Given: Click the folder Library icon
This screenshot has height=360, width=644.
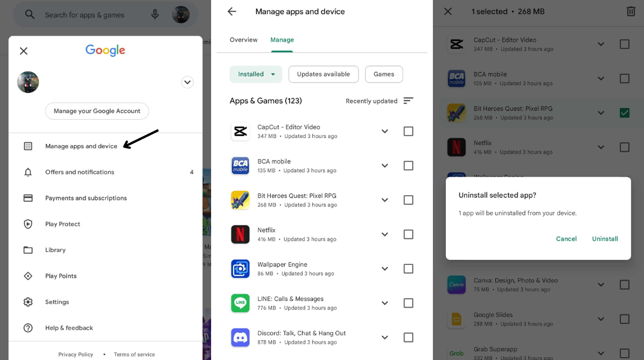Looking at the screenshot, I should [28, 250].
